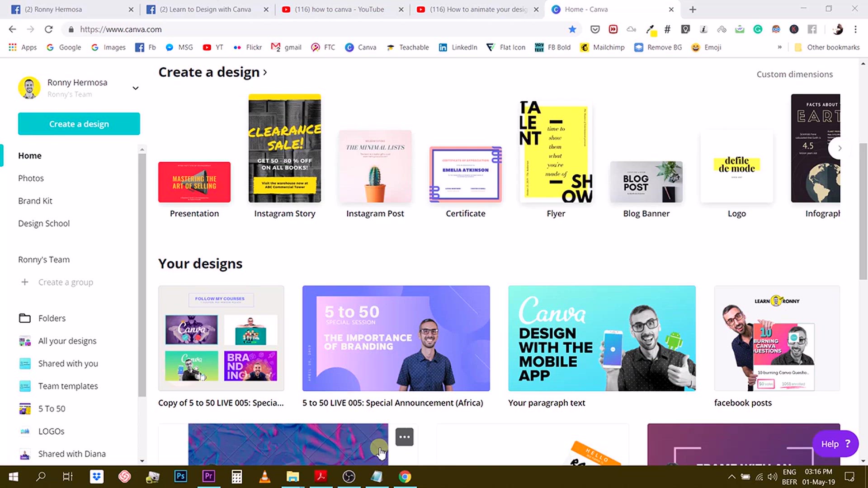Open the Help button
This screenshot has width=868, height=488.
pos(835,444)
